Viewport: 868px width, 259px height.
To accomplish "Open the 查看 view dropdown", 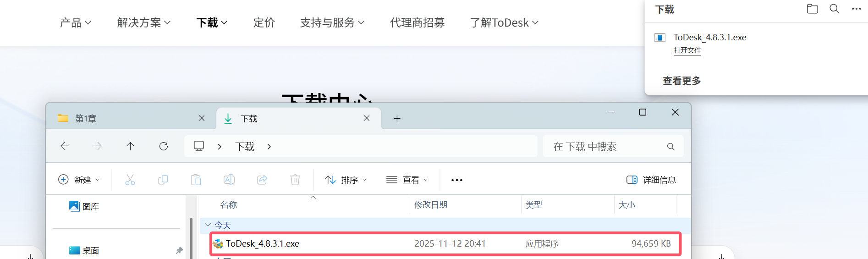I will (x=407, y=180).
